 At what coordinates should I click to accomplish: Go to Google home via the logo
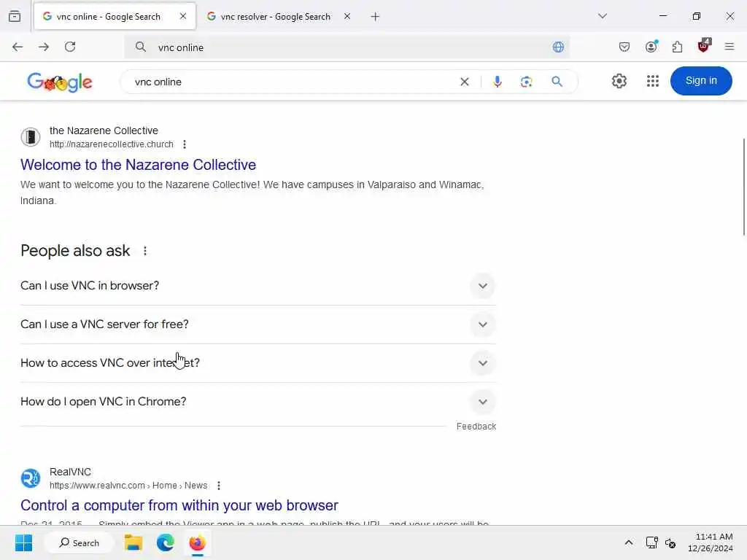[60, 82]
